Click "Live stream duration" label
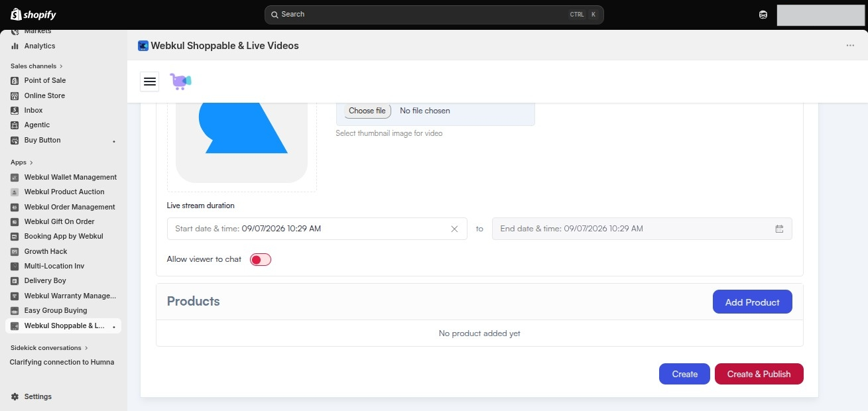Screen dimensions: 868x411 [200, 206]
